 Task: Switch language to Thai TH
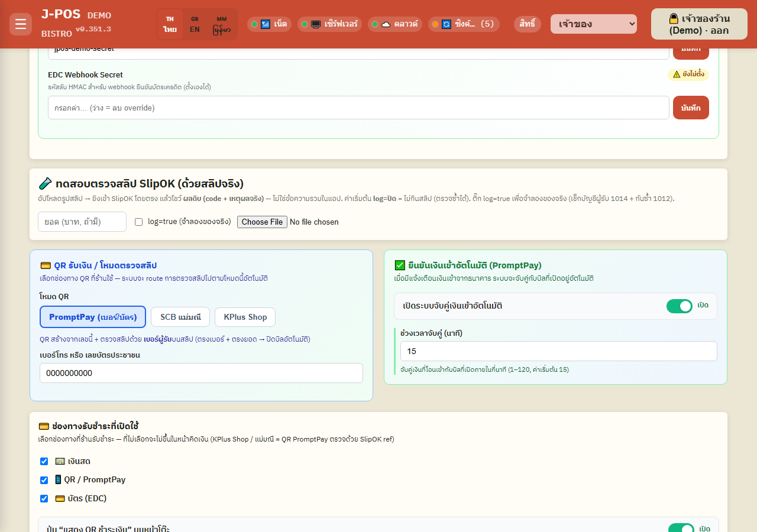pyautogui.click(x=170, y=24)
